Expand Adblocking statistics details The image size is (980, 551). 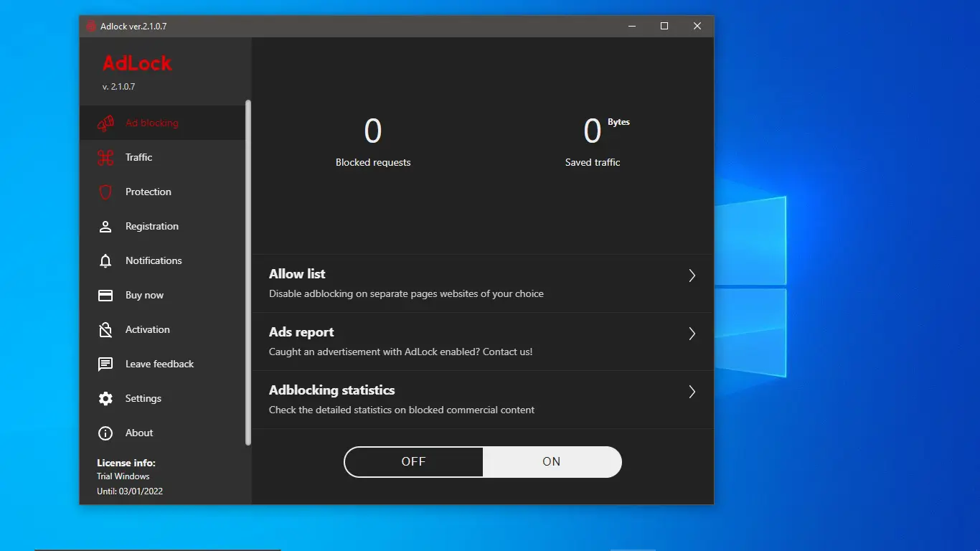pyautogui.click(x=691, y=392)
